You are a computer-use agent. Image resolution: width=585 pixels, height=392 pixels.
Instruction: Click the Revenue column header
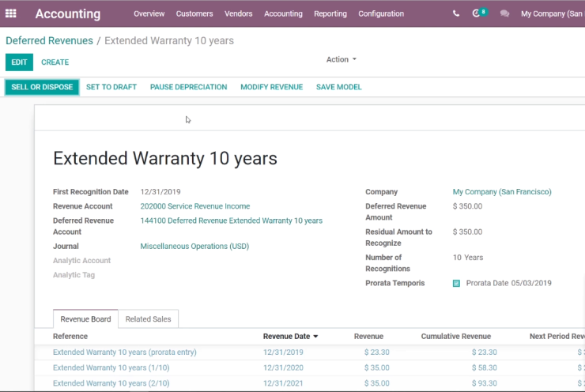click(368, 337)
